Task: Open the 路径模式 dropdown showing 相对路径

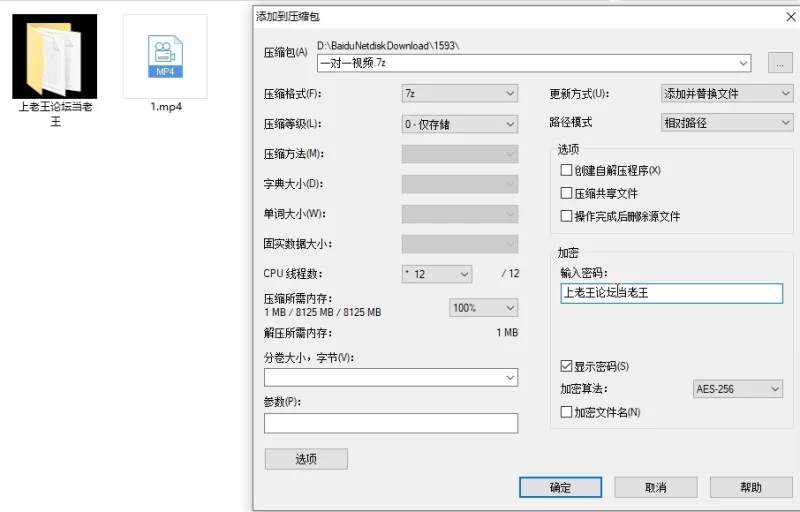Action: pyautogui.click(x=727, y=122)
